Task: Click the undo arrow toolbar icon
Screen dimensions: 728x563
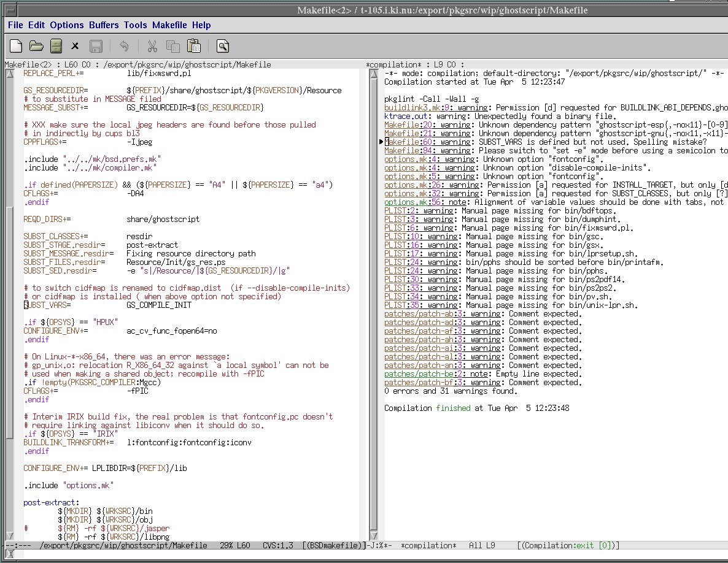Action: coord(124,46)
